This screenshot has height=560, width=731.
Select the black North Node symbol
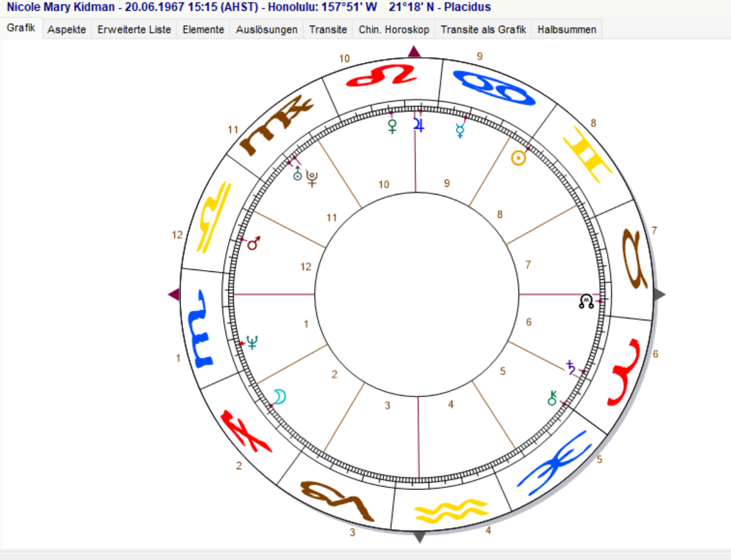pyautogui.click(x=586, y=301)
